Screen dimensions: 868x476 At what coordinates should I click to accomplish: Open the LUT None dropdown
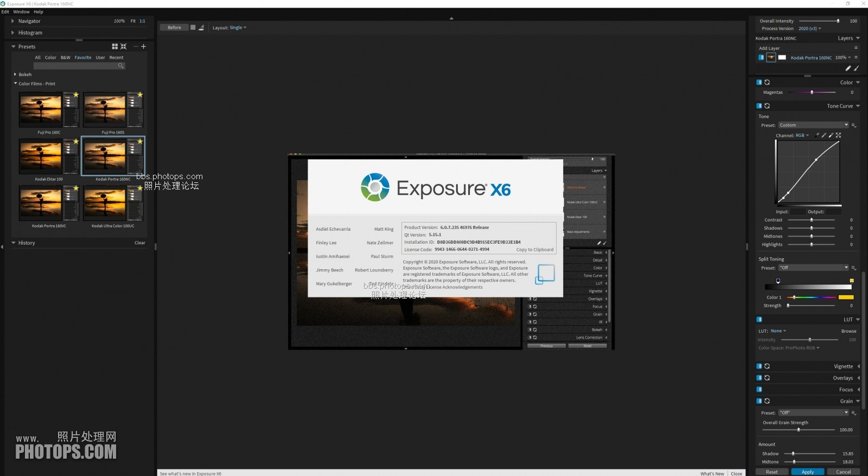(x=778, y=331)
